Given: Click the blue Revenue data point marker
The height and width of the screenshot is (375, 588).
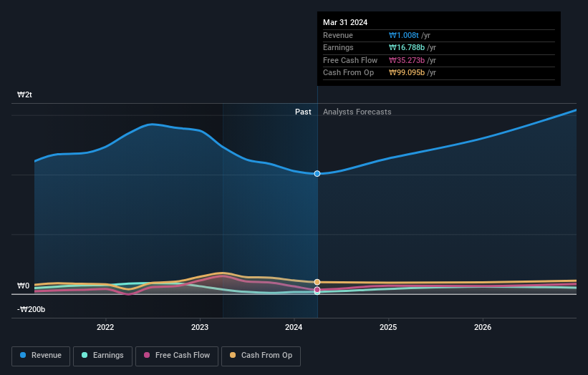Looking at the screenshot, I should pos(317,173).
